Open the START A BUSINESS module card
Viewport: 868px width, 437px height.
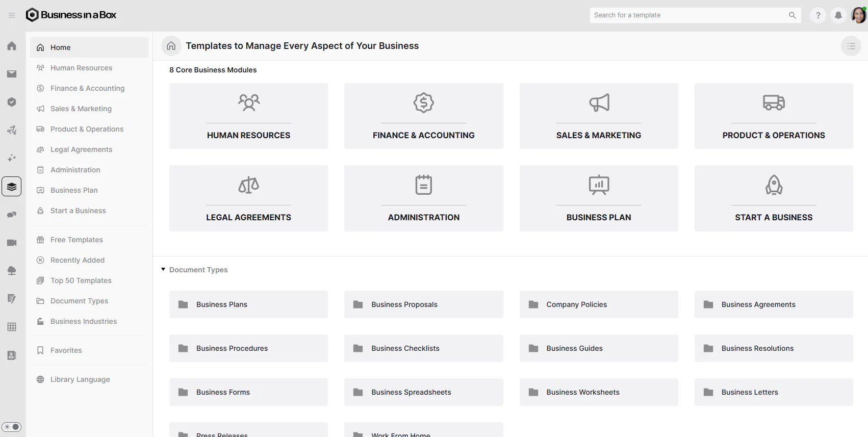point(774,198)
